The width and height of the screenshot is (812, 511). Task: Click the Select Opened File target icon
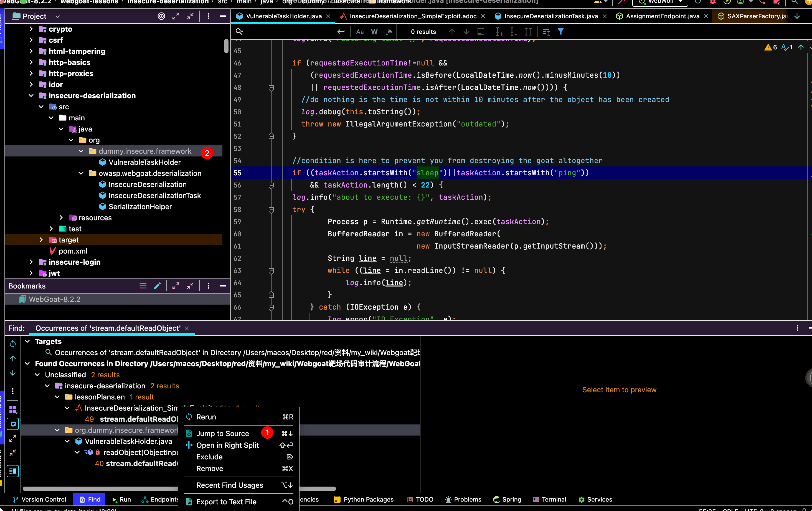[x=161, y=16]
